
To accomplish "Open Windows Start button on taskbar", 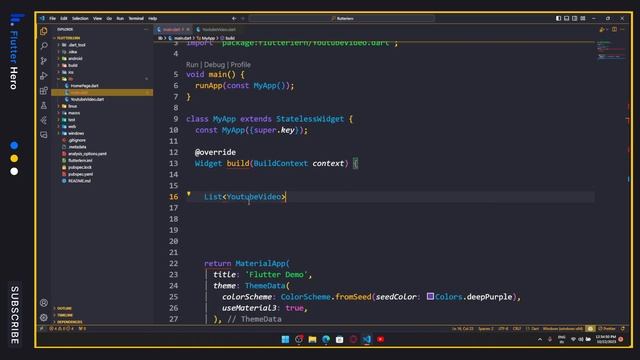I will coord(285,339).
